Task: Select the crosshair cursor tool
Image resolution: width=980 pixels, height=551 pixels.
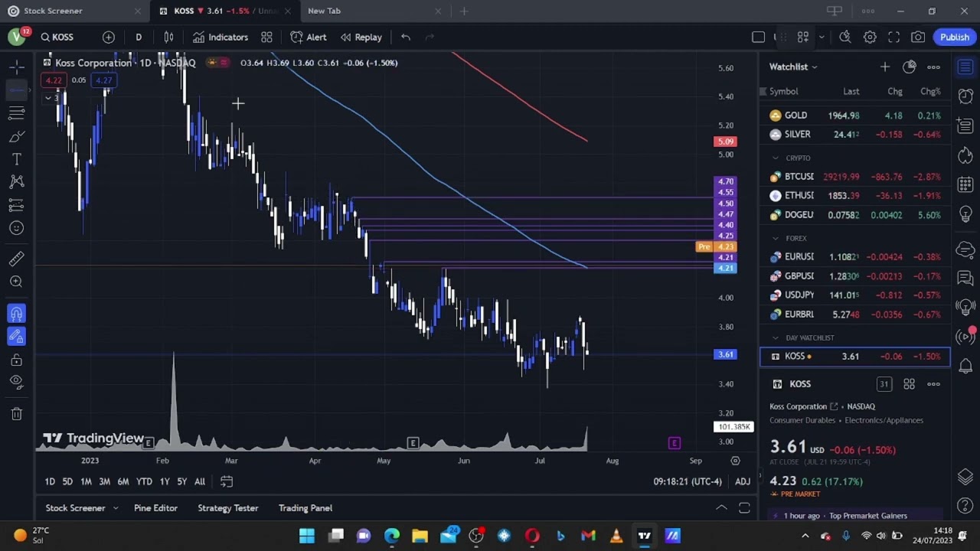Action: pyautogui.click(x=16, y=67)
